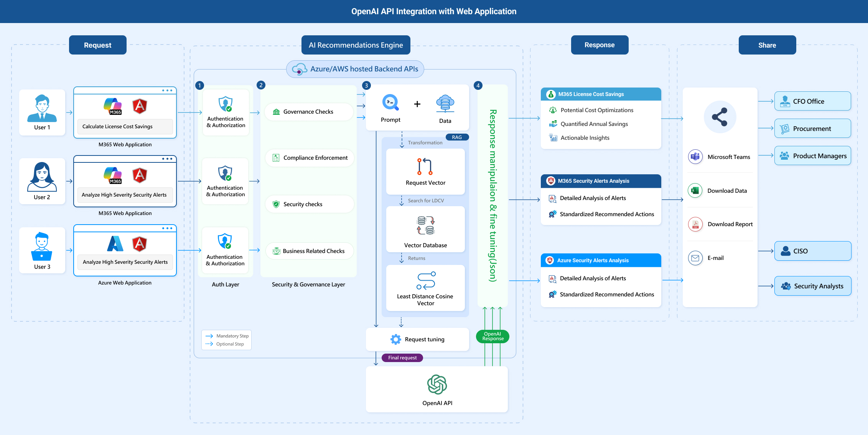
Task: Click the Security checks shield icon
Action: click(x=276, y=204)
